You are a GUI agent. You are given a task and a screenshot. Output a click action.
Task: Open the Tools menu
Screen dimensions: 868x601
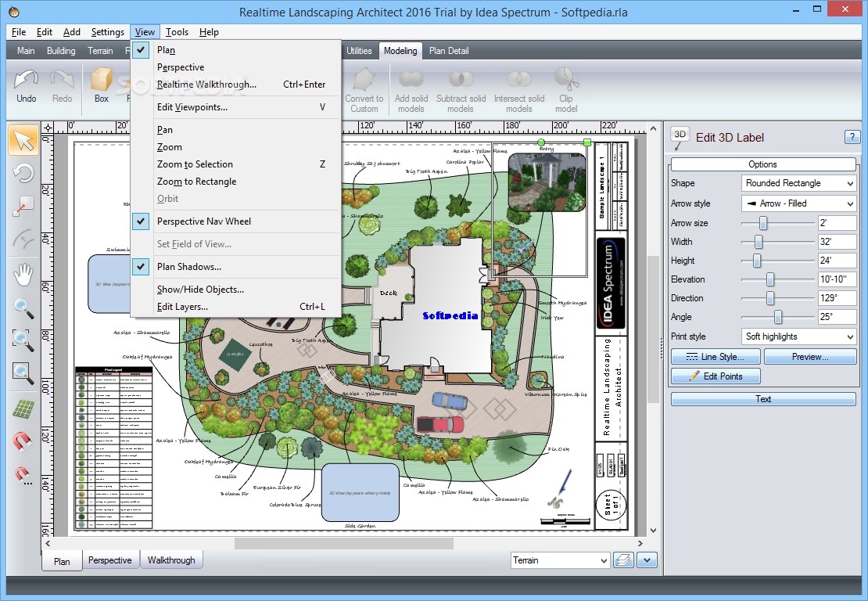[x=177, y=32]
